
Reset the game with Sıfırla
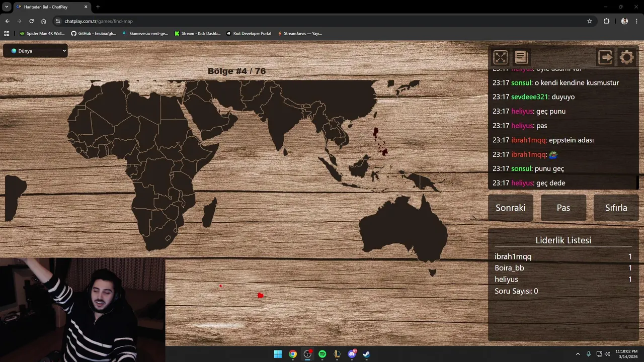[x=616, y=208]
